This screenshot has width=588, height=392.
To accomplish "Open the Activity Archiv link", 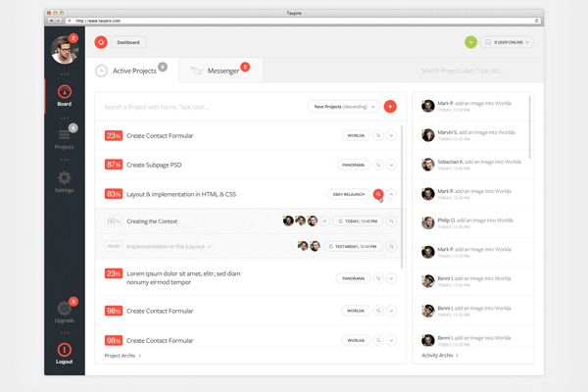I will [440, 356].
